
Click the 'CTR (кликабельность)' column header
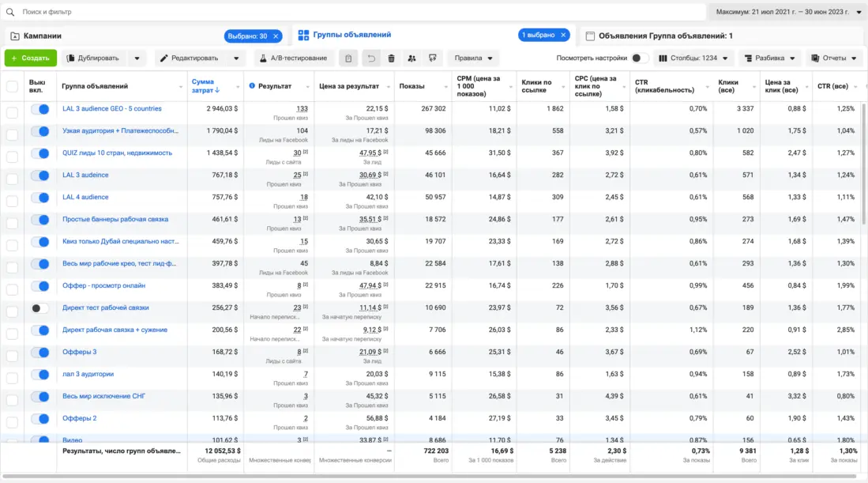pyautogui.click(x=664, y=86)
